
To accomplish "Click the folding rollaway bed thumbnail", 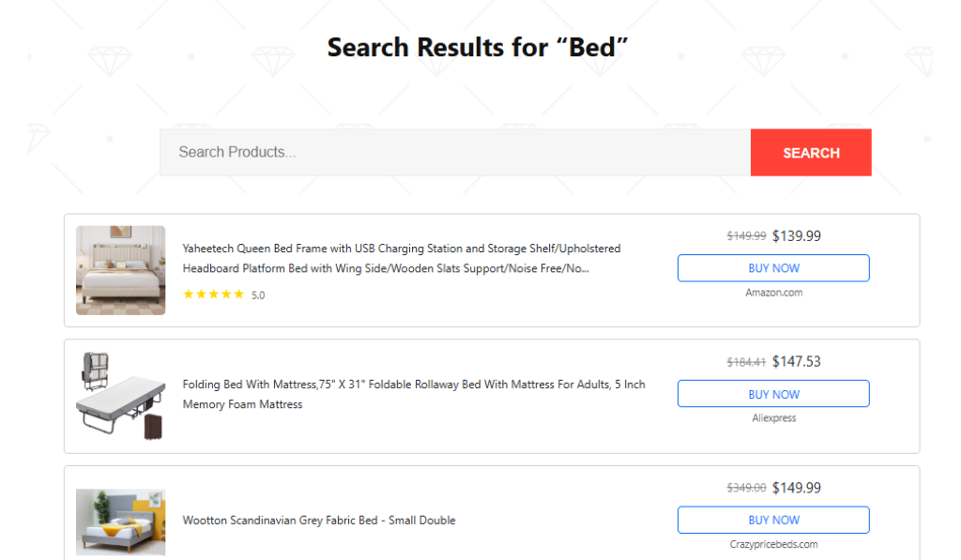I will (120, 394).
